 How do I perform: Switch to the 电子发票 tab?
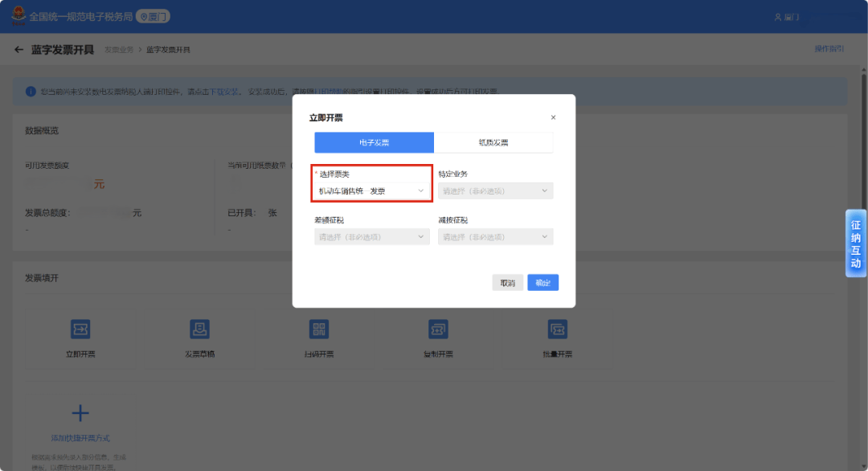click(374, 143)
